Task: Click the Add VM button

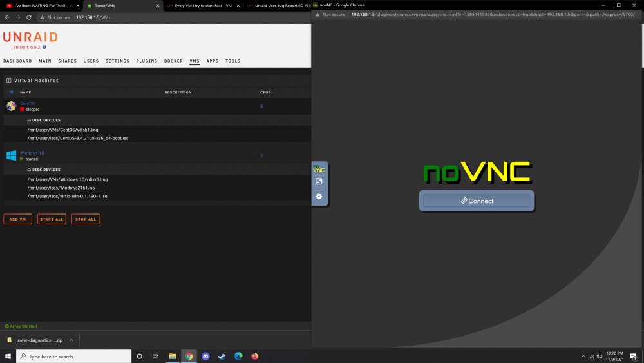Action: coord(17,219)
